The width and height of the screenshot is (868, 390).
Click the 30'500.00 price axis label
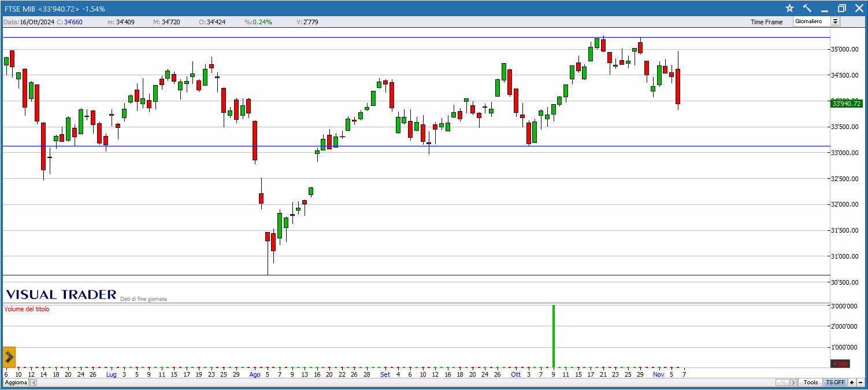point(846,282)
